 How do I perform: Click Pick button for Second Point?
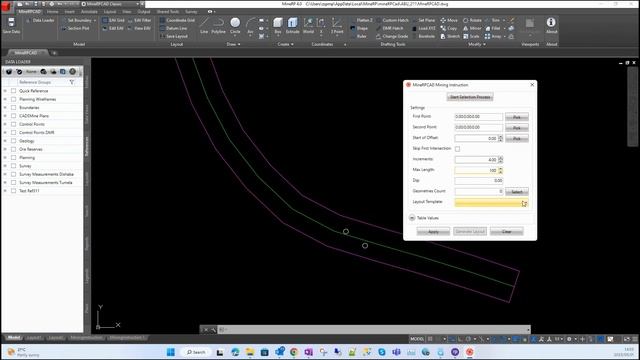pos(517,127)
